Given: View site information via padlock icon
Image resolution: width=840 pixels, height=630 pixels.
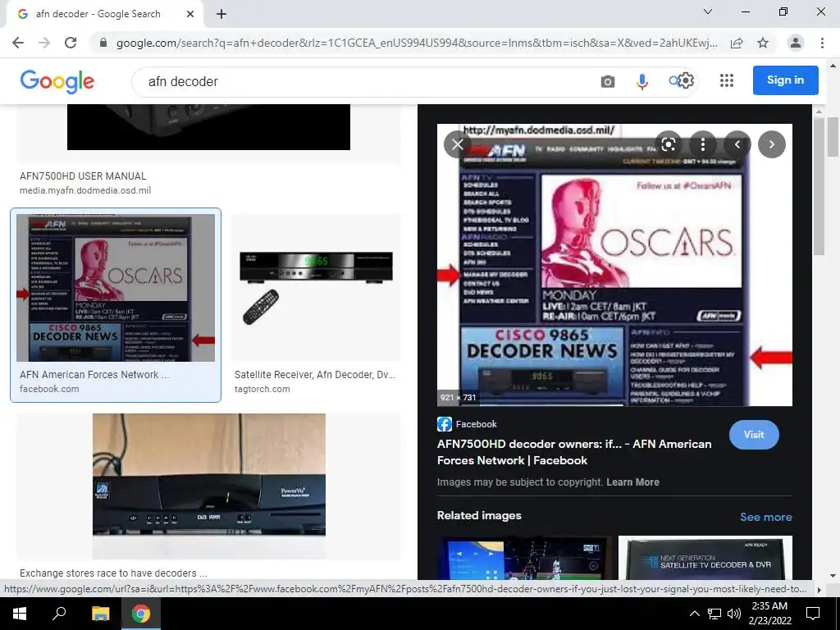Looking at the screenshot, I should point(103,43).
